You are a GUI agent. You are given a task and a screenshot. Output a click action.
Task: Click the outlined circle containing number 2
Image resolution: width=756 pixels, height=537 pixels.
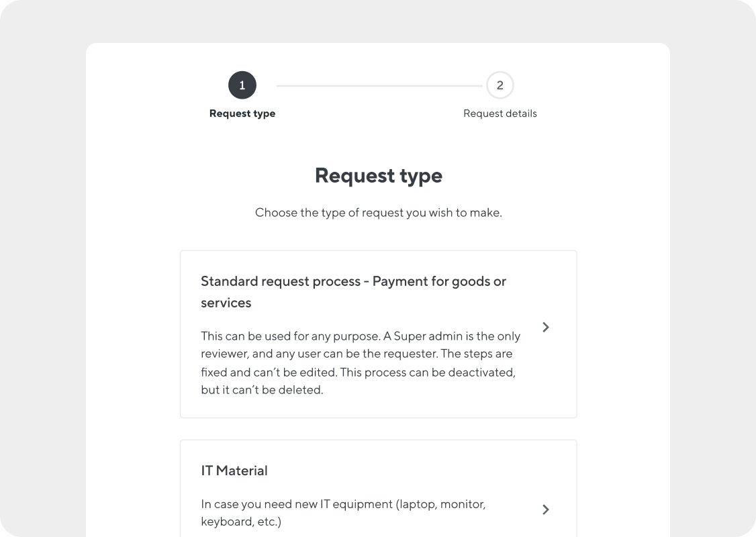pos(500,85)
